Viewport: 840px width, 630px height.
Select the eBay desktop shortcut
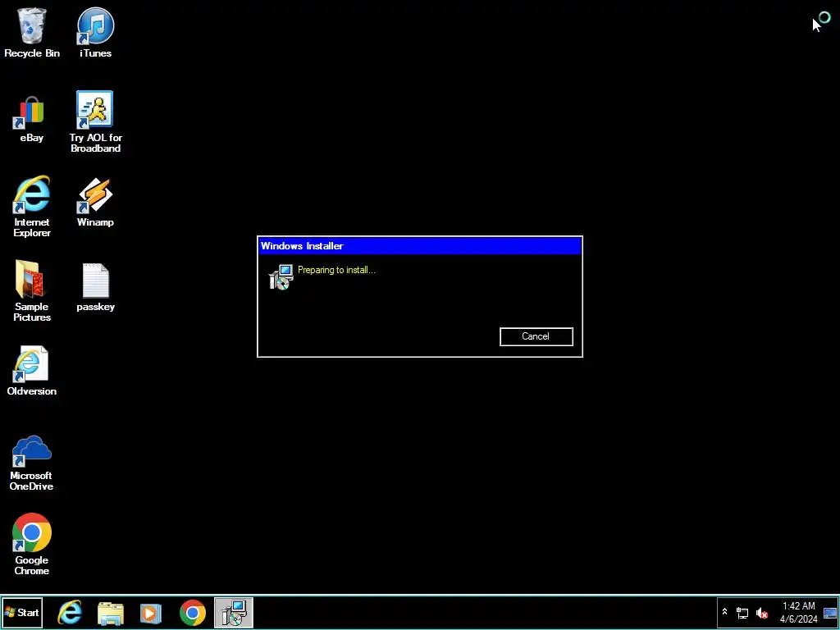tap(32, 119)
